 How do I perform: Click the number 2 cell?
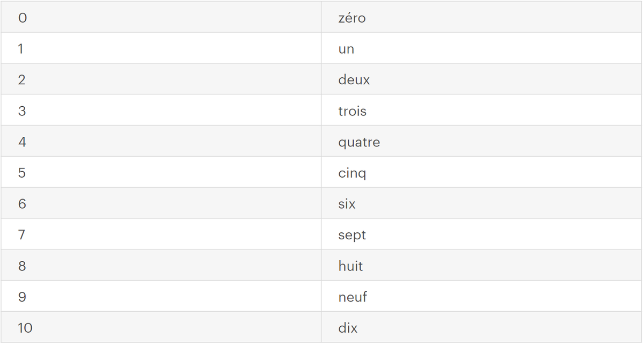coord(21,80)
